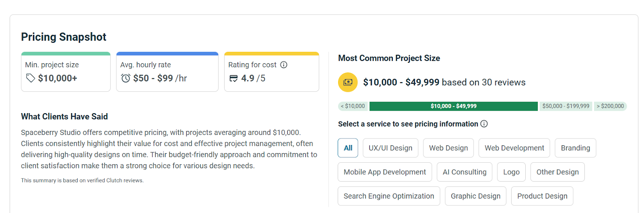Pick the Graphic Design service button
Screen dimensions: 644x213
(x=475, y=196)
